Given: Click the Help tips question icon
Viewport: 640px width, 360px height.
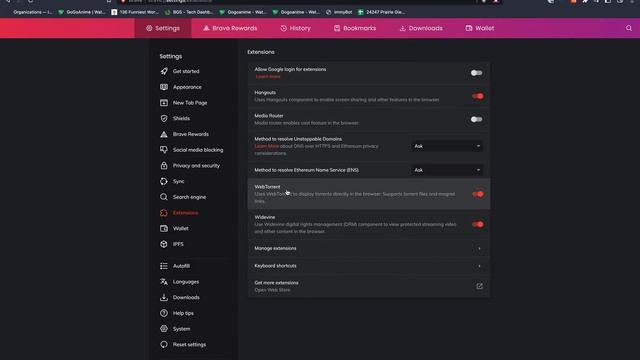Looking at the screenshot, I should [x=164, y=313].
